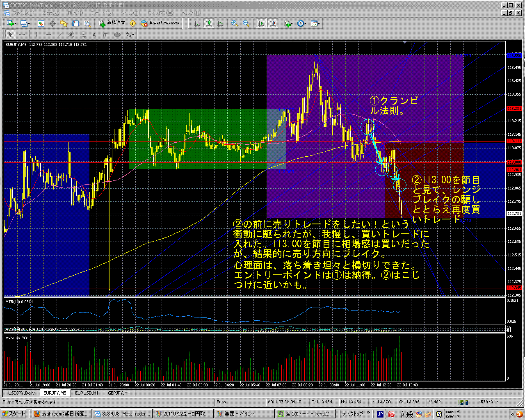Click the 新規注文 new order button
The image size is (525, 420).
click(x=112, y=23)
